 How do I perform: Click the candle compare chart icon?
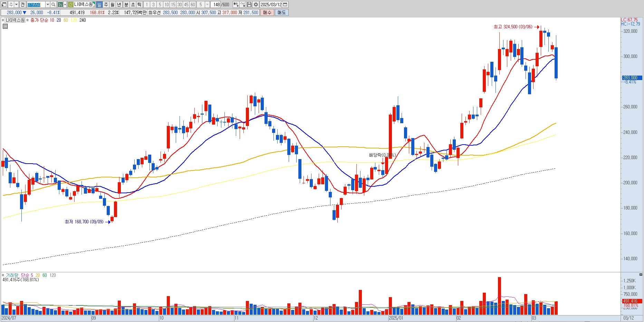(236, 4)
